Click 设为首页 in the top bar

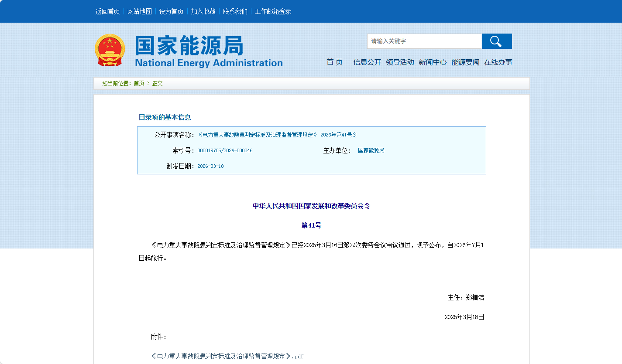point(171,12)
